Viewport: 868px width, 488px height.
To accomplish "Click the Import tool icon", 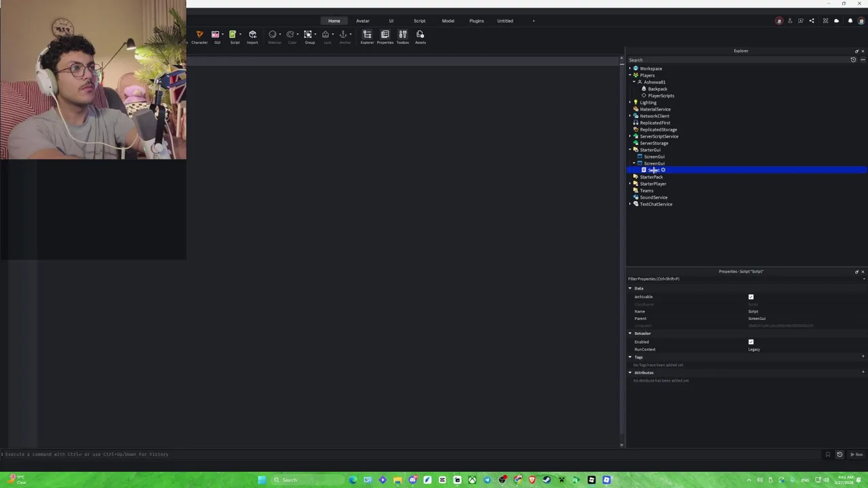I will click(252, 34).
